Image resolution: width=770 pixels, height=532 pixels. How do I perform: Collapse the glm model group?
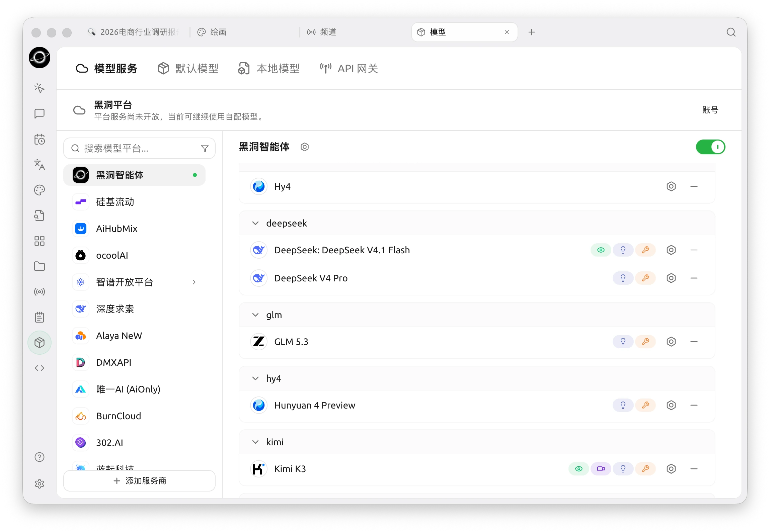[255, 315]
